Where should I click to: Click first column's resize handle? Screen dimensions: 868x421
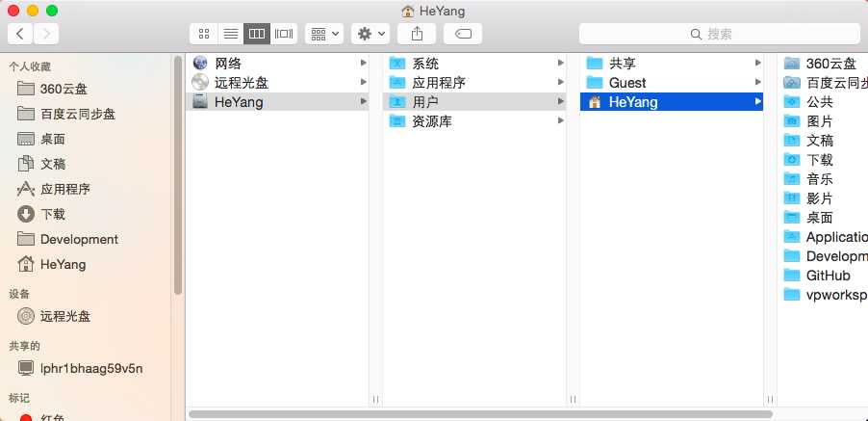point(375,399)
